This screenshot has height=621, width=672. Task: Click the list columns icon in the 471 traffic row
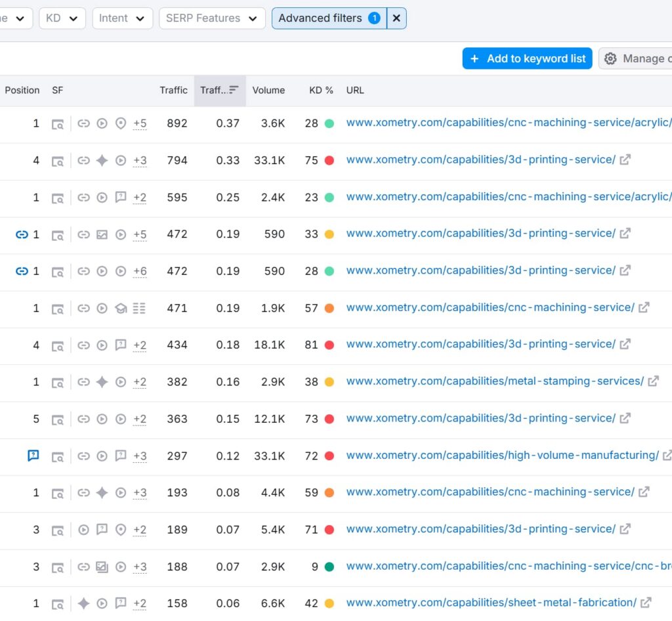[139, 308]
